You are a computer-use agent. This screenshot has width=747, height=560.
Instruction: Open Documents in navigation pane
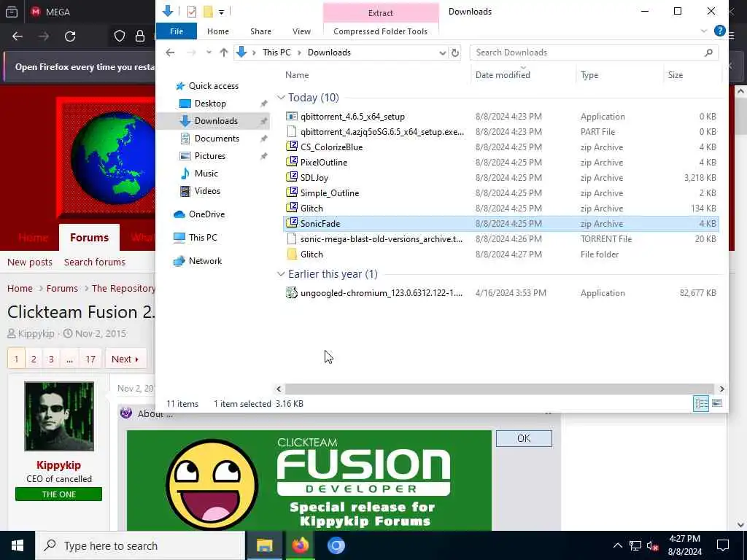coord(217,139)
